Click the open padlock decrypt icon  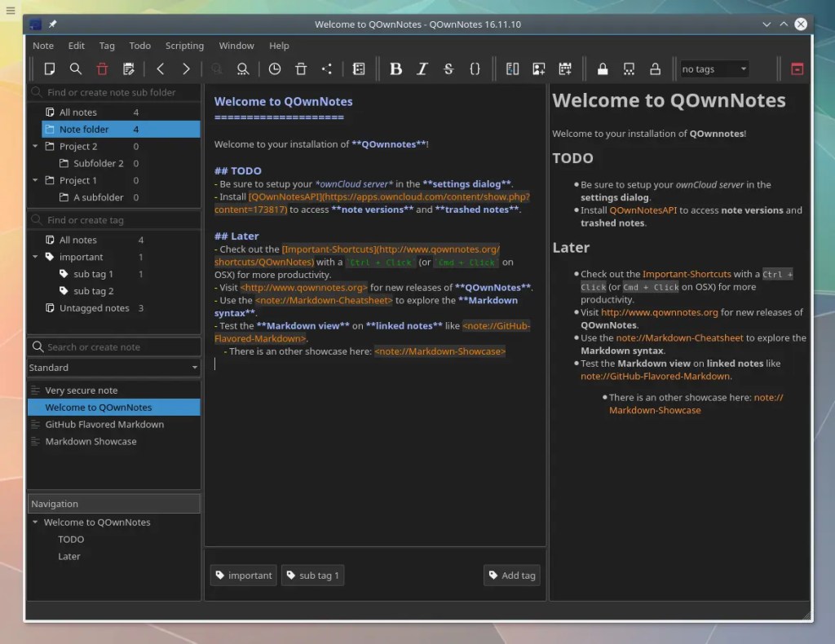655,69
